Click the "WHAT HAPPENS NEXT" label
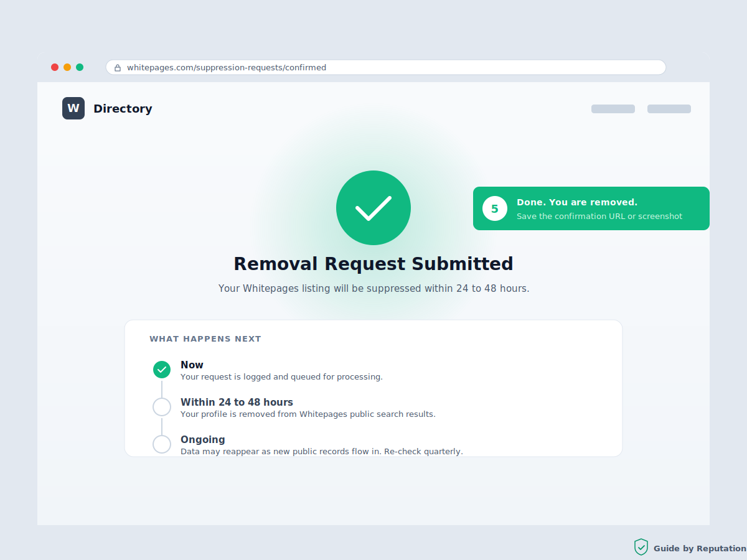This screenshot has width=747, height=560. click(x=205, y=339)
